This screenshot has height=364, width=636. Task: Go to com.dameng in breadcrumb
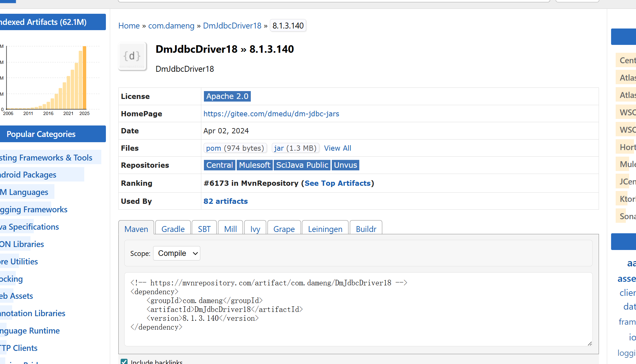[x=171, y=26]
